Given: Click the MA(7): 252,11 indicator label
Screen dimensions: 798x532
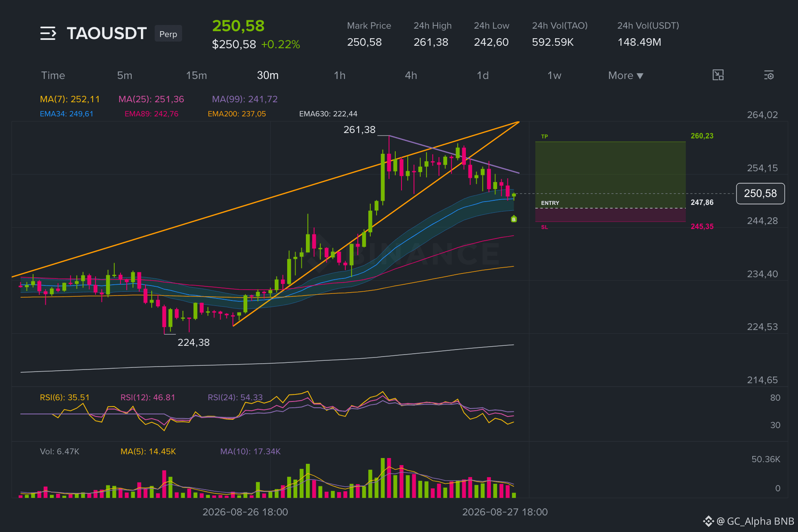Looking at the screenshot, I should point(70,99).
